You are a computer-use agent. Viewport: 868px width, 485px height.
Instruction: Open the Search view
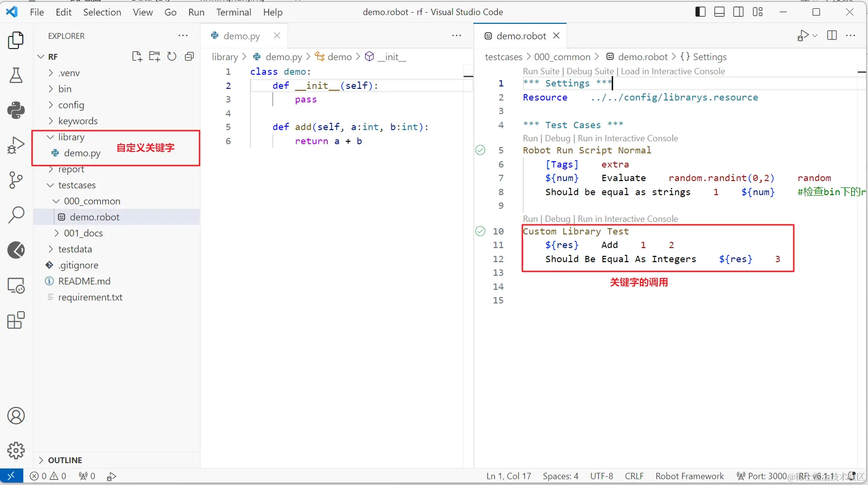pyautogui.click(x=16, y=215)
